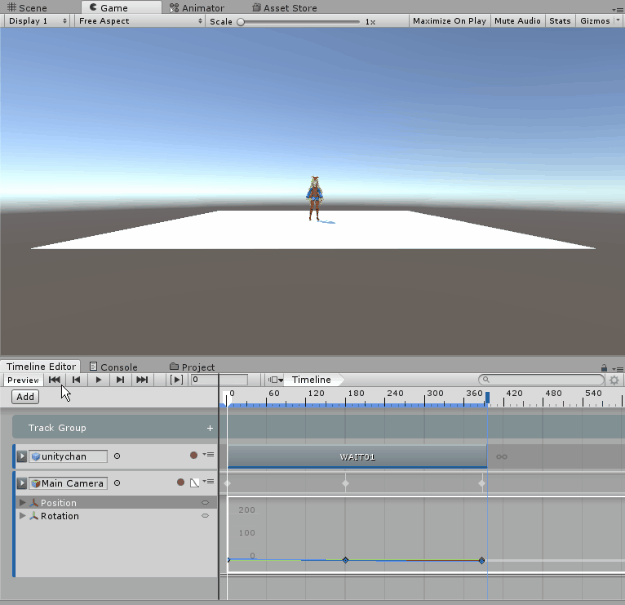Image resolution: width=625 pixels, height=605 pixels.
Task: Click the timeline search field
Action: 542,380
